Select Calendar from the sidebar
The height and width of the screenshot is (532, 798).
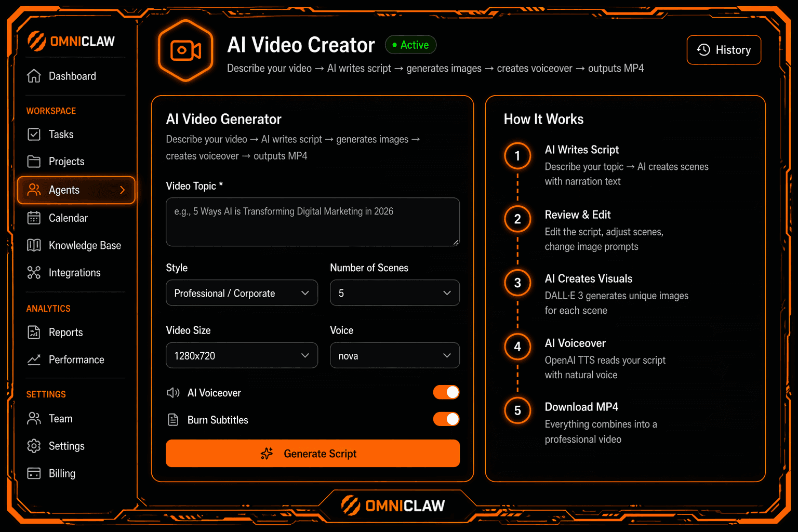click(76, 218)
